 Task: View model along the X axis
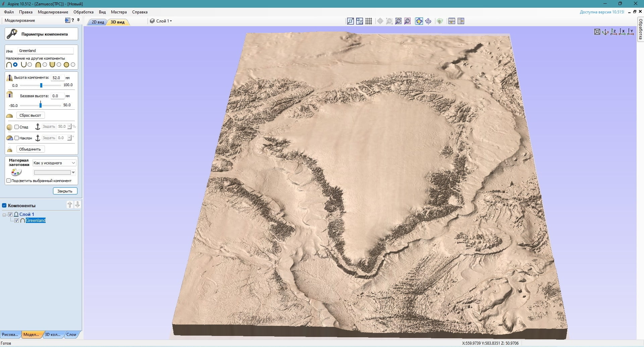point(622,32)
